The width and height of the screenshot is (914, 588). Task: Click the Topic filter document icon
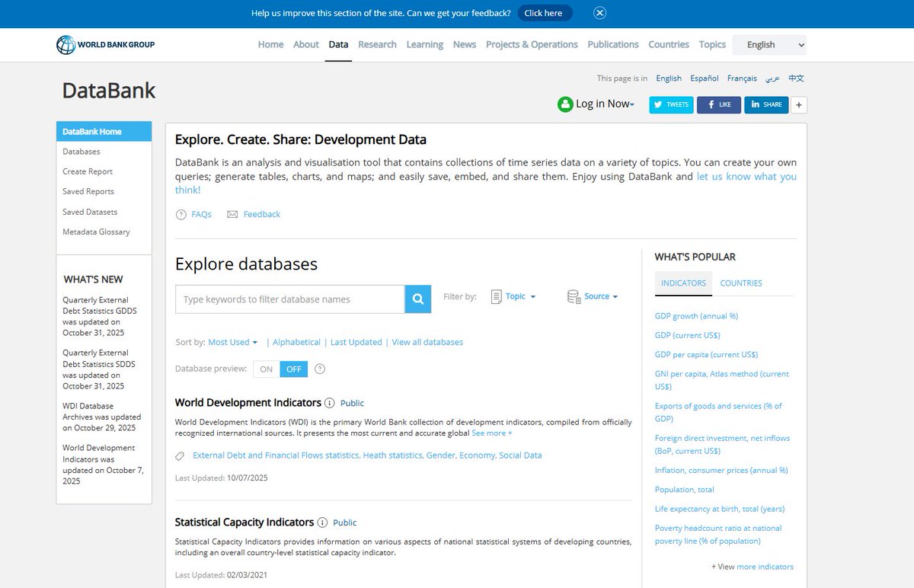(x=496, y=296)
